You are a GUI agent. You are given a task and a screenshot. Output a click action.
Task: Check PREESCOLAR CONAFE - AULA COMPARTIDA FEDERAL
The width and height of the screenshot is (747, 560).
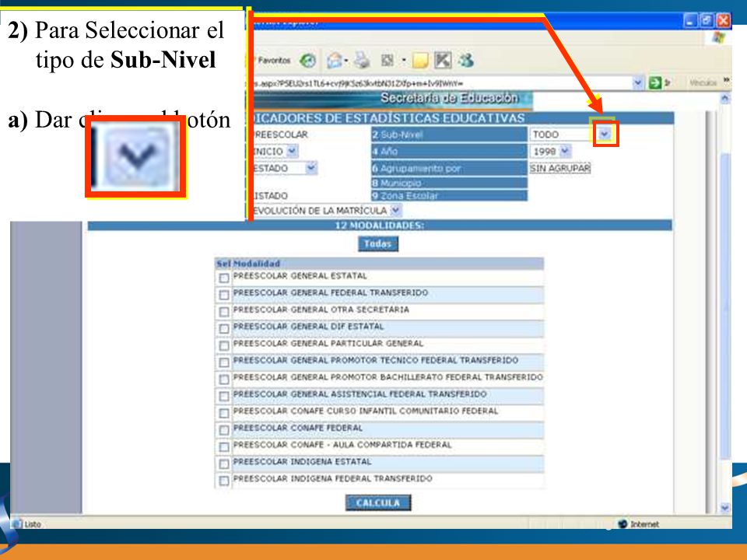click(224, 447)
